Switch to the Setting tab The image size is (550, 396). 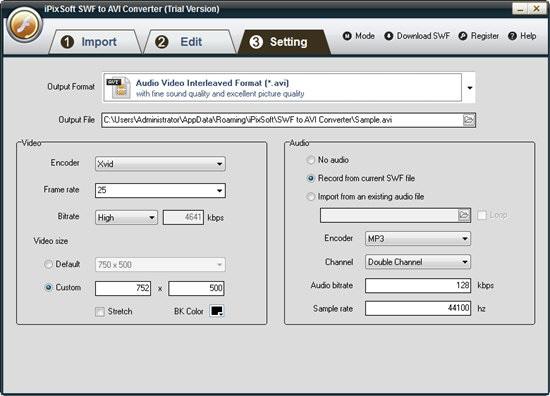pyautogui.click(x=284, y=42)
